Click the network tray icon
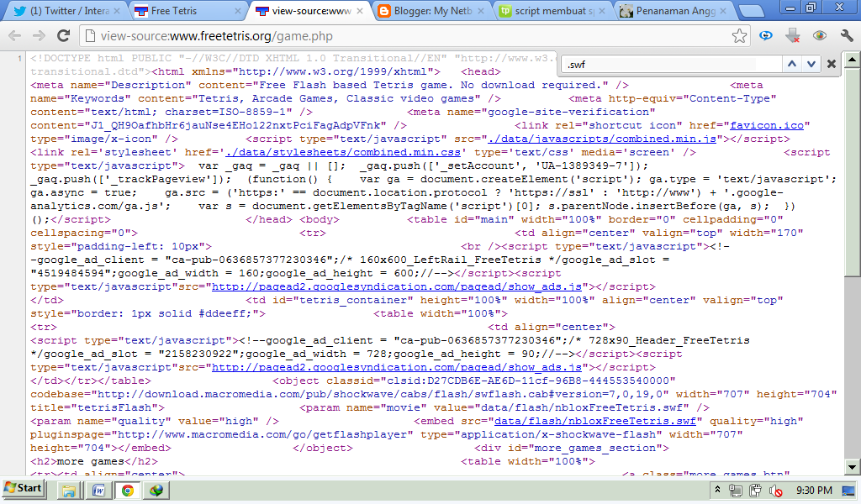This screenshot has height=504, width=861. pos(735,491)
